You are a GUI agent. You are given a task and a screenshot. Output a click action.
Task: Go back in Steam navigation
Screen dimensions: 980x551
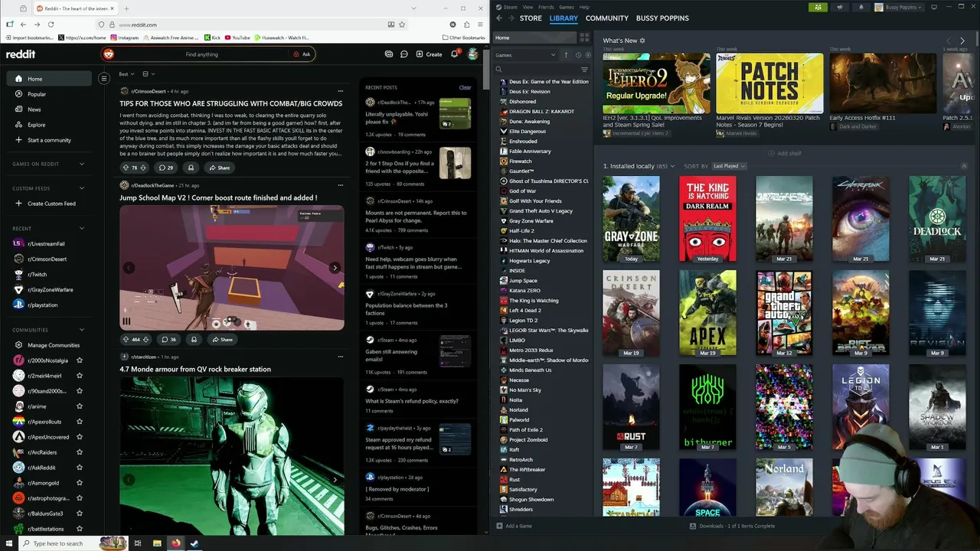[x=499, y=18]
